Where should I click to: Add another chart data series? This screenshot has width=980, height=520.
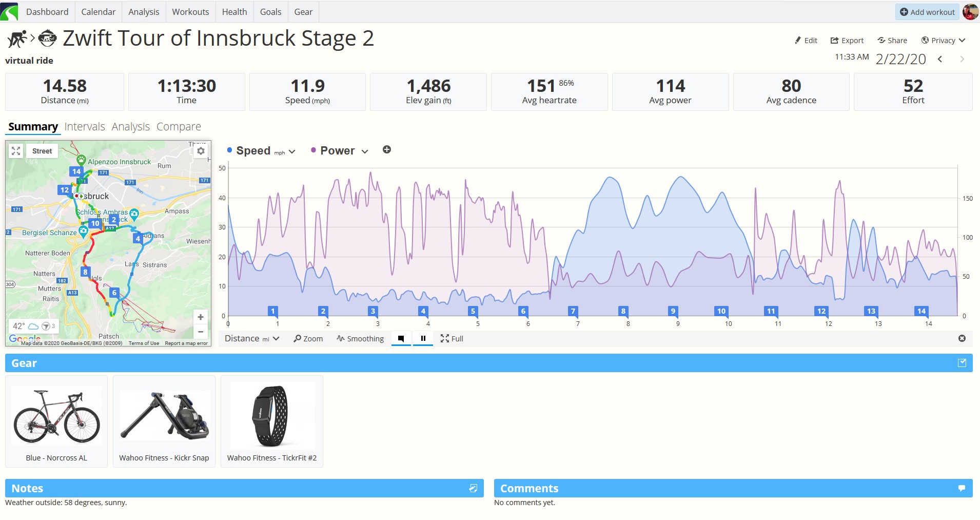click(387, 149)
